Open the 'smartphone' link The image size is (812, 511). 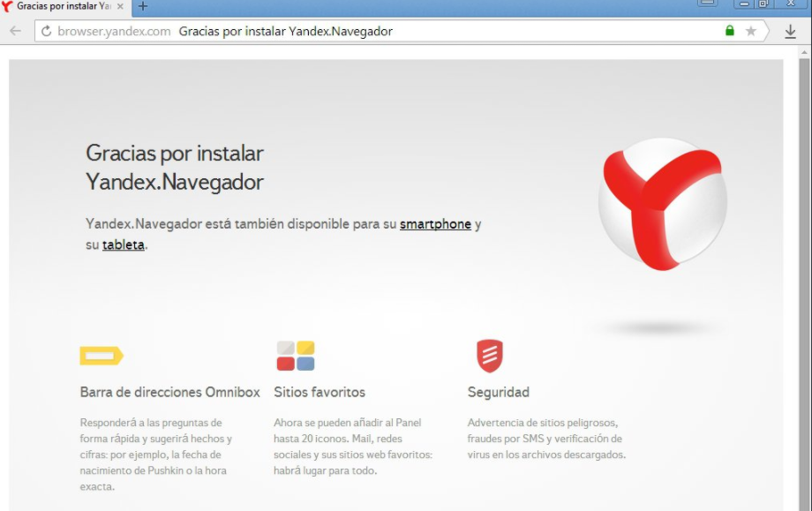tap(435, 224)
